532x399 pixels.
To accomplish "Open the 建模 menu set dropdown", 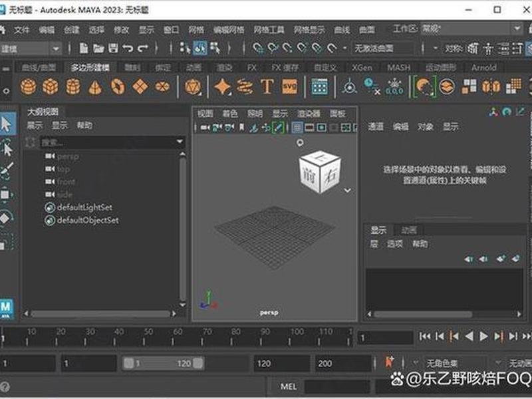I will click(31, 49).
